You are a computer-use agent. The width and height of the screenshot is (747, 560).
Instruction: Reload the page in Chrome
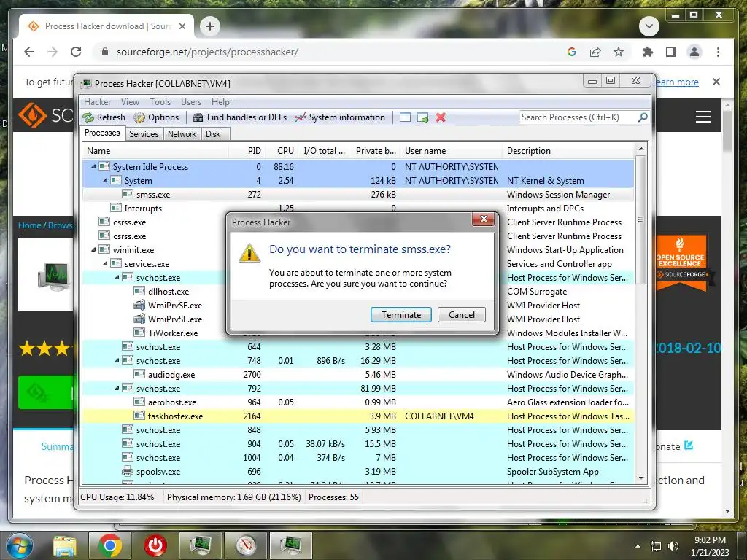76,52
